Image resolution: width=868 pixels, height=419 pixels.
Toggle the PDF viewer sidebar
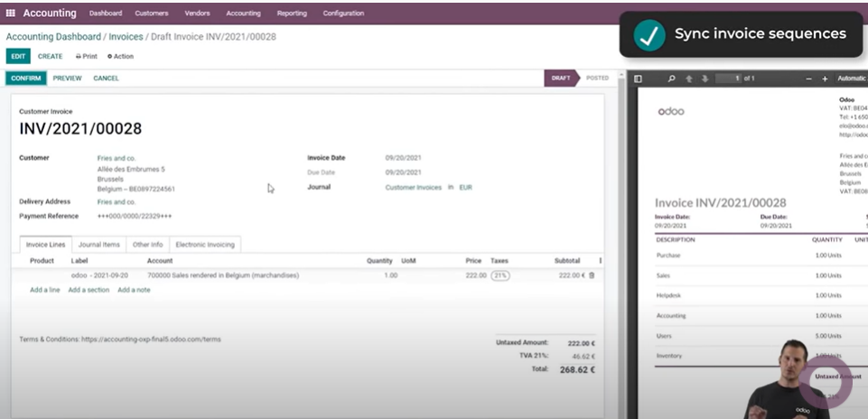coord(638,79)
